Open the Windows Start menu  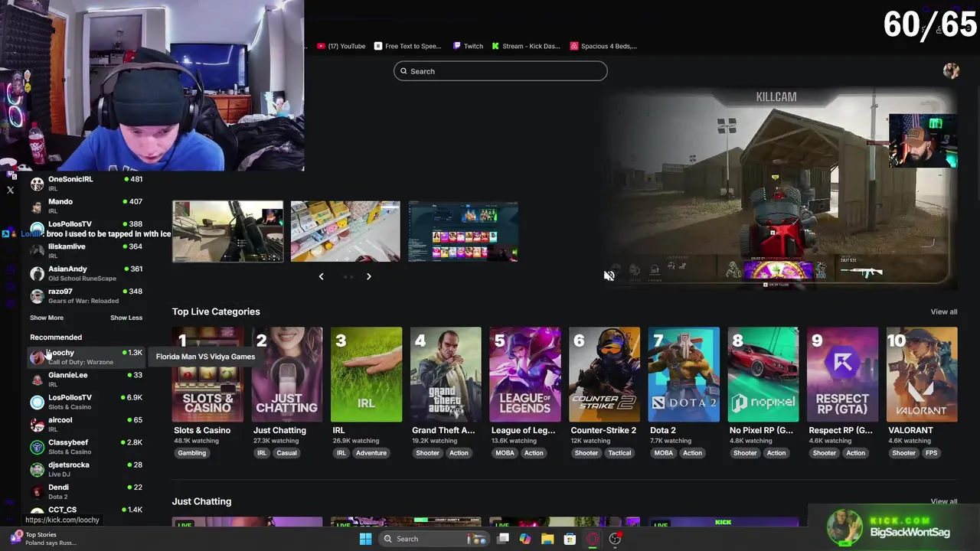pyautogui.click(x=365, y=539)
